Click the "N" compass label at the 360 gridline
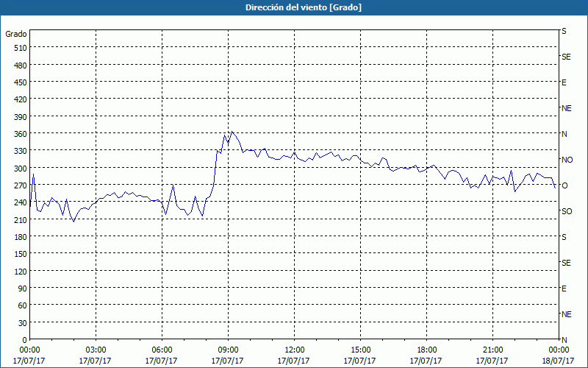The height and width of the screenshot is (368, 588). tap(564, 134)
